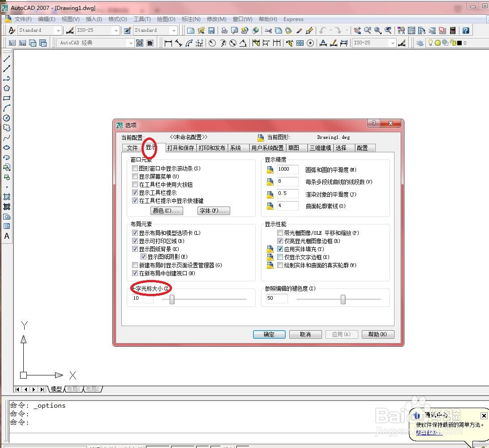Click the Zoom realtime magnifier icon
The width and height of the screenshot is (489, 448).
(x=368, y=30)
